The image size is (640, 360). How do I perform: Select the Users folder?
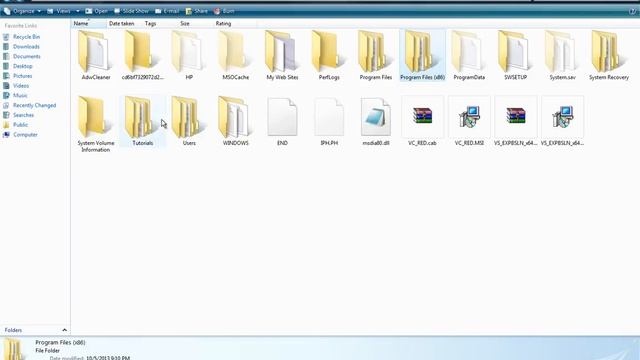tap(189, 121)
